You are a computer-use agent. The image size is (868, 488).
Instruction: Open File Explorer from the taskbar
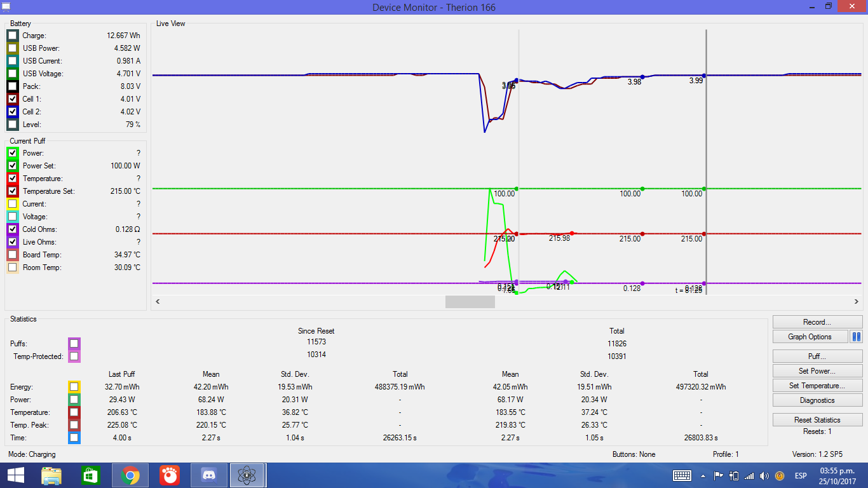[x=52, y=475]
